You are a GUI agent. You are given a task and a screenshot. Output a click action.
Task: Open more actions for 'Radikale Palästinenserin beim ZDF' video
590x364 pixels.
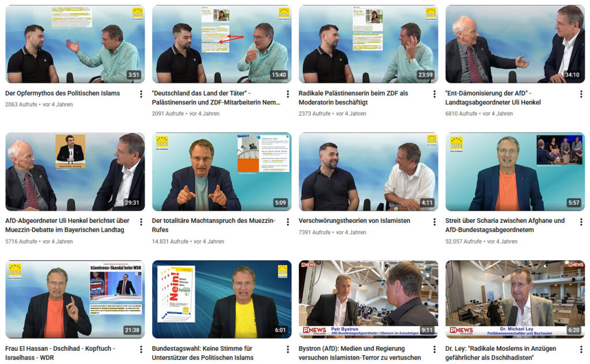434,94
